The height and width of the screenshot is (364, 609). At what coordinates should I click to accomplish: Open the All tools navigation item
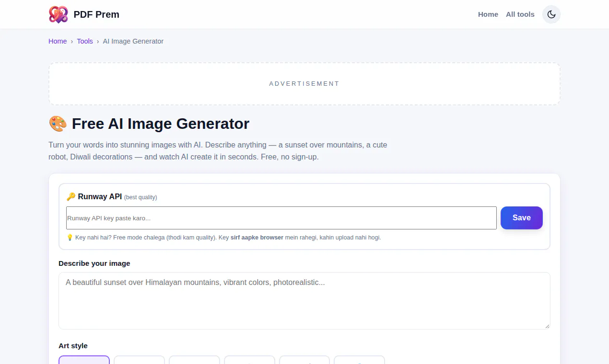tap(520, 14)
